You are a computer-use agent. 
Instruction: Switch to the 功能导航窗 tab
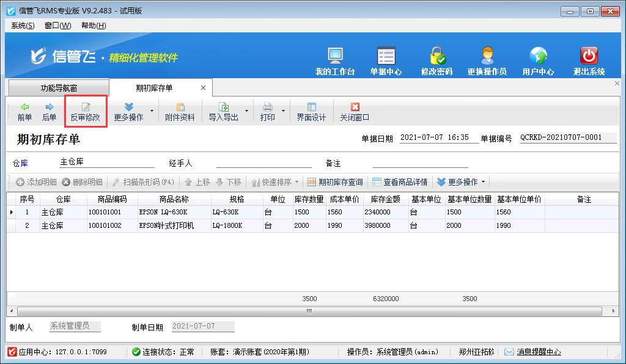(x=59, y=88)
